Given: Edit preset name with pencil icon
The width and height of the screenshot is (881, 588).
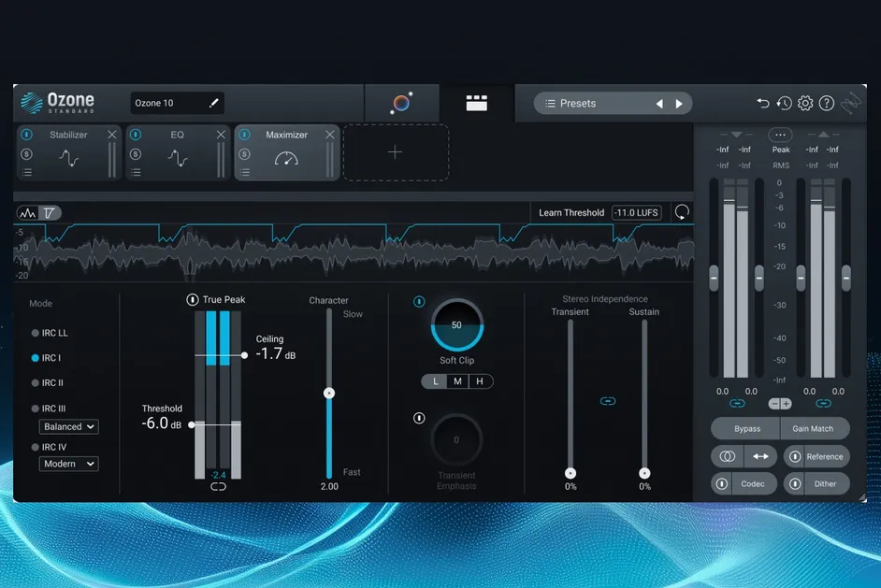Looking at the screenshot, I should 213,103.
